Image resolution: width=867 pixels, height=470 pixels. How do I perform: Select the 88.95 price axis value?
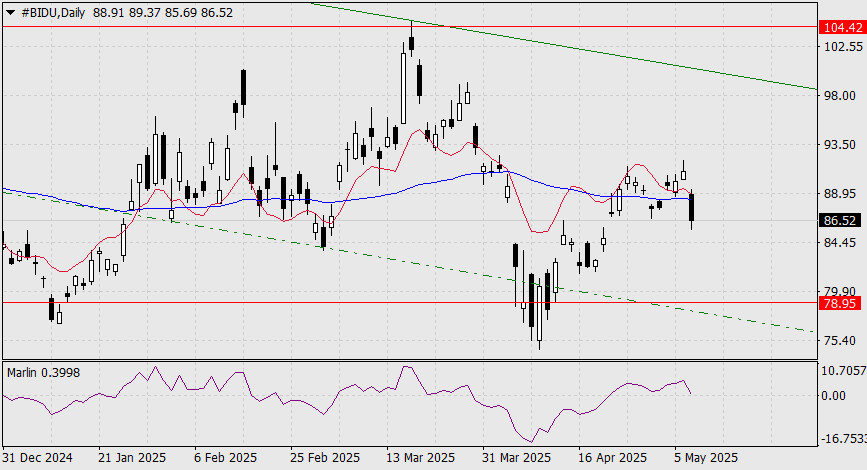840,194
